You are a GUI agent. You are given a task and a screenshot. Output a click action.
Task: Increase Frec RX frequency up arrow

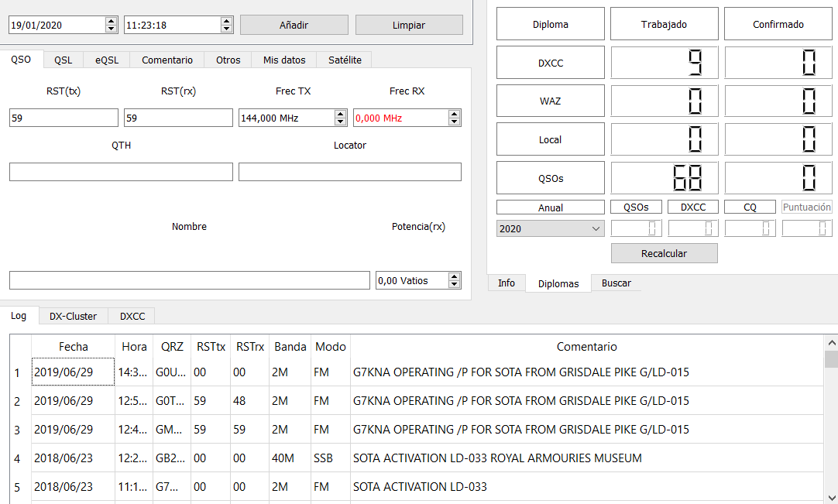click(x=455, y=114)
